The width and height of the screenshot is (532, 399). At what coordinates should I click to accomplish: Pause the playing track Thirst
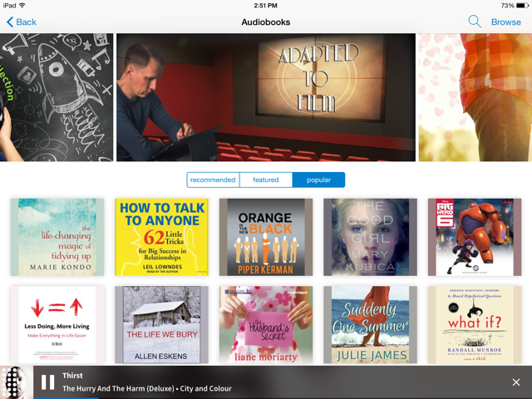tap(48, 382)
